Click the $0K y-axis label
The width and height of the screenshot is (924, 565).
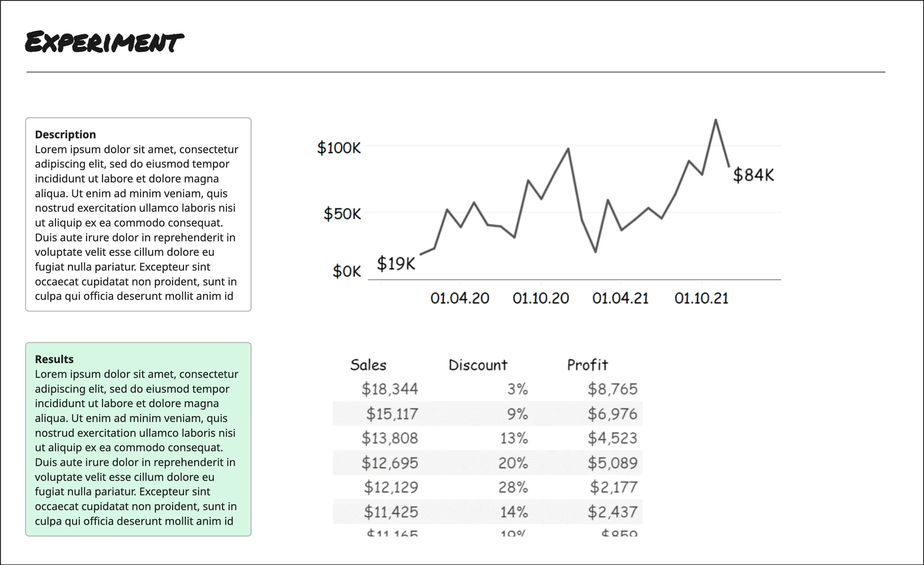coord(346,271)
